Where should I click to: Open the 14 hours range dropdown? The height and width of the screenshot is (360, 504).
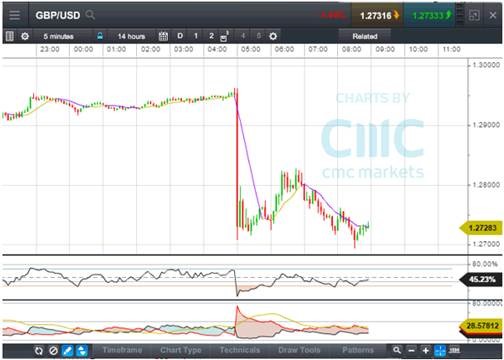tap(131, 36)
